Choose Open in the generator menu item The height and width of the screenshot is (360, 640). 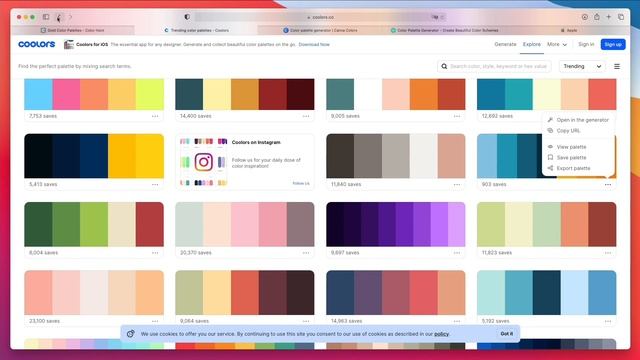point(578,120)
